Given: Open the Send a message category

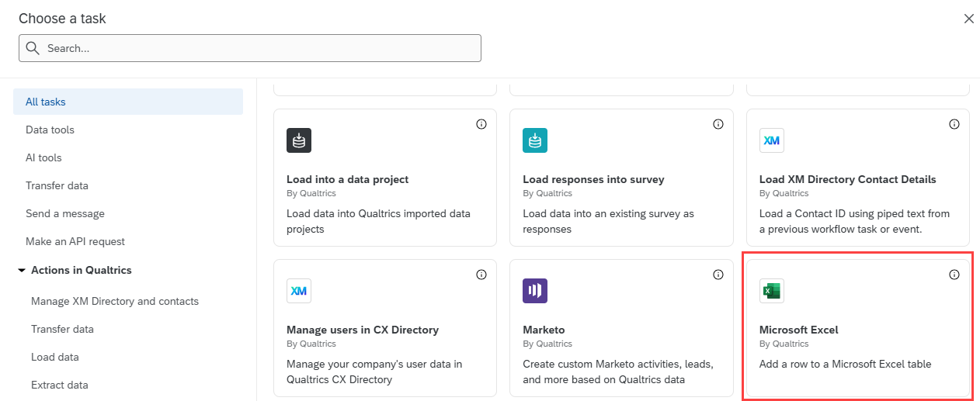Looking at the screenshot, I should [65, 213].
